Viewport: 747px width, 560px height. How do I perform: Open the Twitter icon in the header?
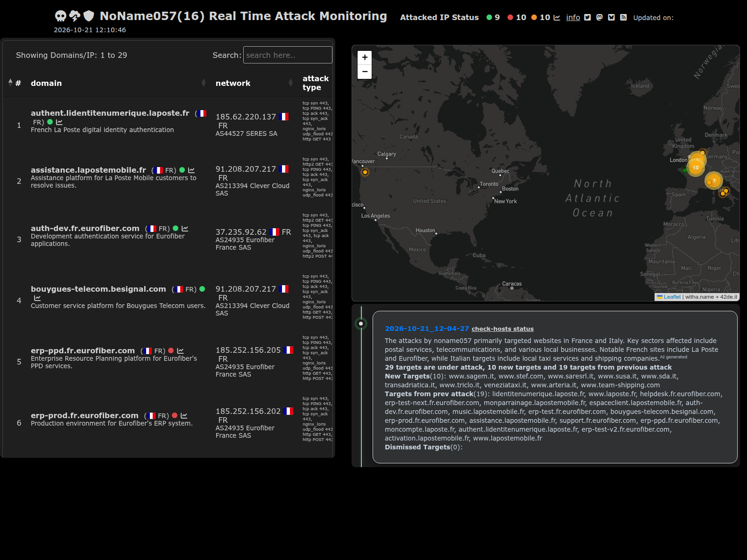587,17
